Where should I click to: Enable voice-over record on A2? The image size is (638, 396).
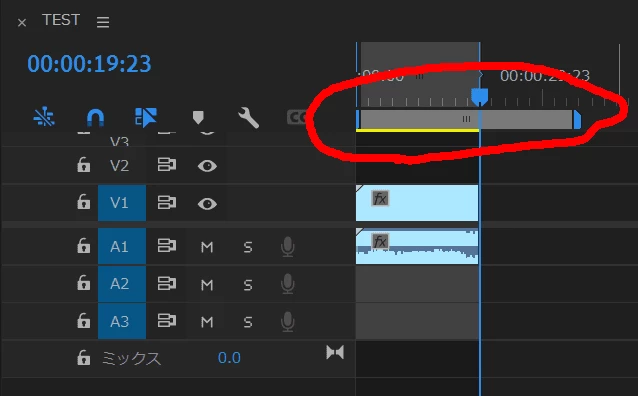[x=288, y=284]
